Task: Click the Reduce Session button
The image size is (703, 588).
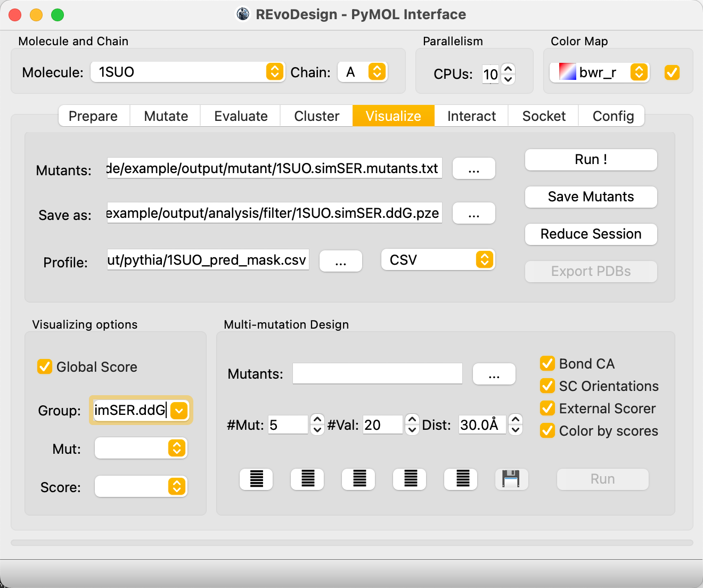Action: (591, 234)
